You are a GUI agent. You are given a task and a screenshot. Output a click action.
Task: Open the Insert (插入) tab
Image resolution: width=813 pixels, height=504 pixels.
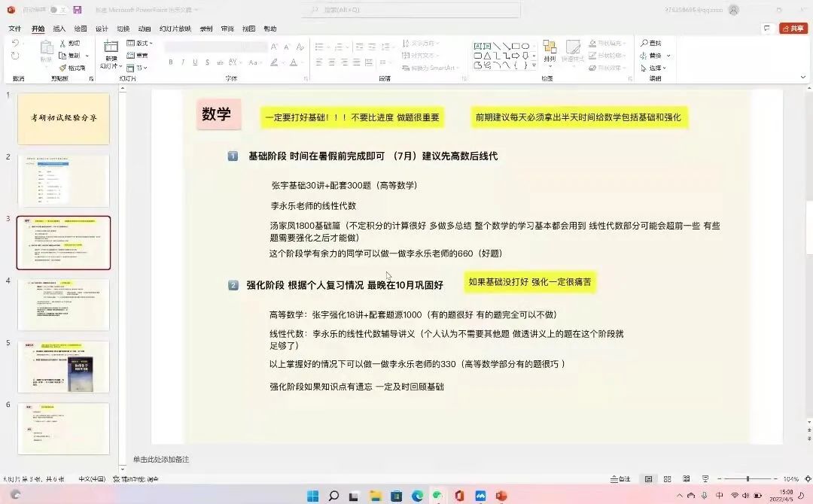point(59,29)
